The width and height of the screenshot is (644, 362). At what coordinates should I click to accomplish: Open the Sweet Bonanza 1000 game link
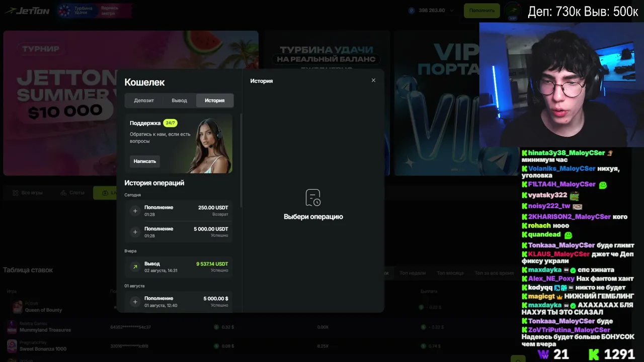pos(43,349)
